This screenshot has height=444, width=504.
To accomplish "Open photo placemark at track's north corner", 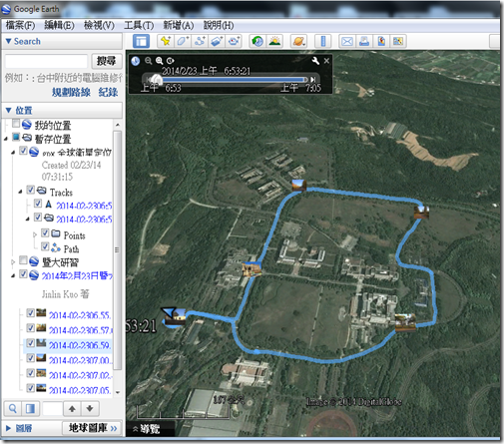I will [x=298, y=186].
